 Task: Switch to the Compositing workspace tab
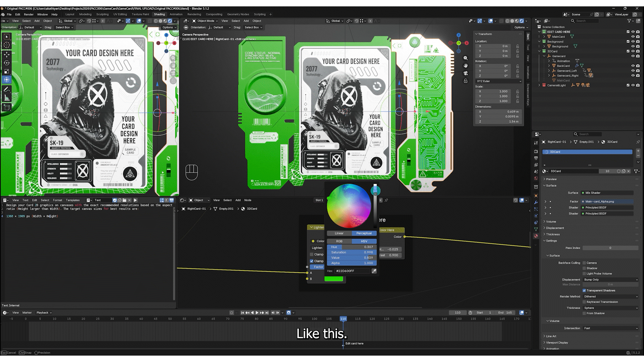click(x=214, y=14)
